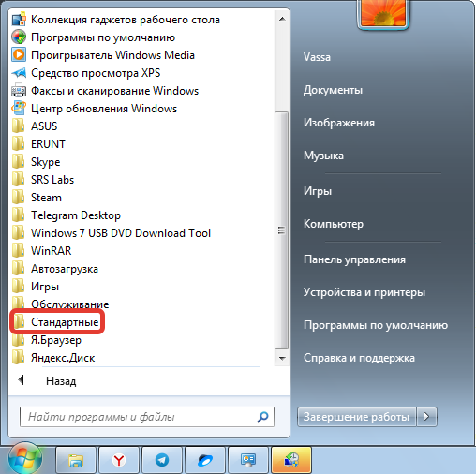
Task: Click the ASUS folder icon
Action: (x=19, y=126)
